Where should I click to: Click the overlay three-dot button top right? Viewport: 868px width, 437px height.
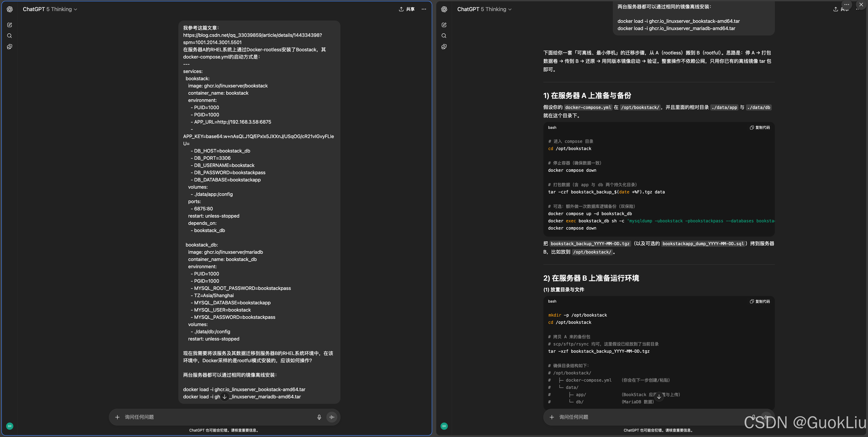coord(847,5)
